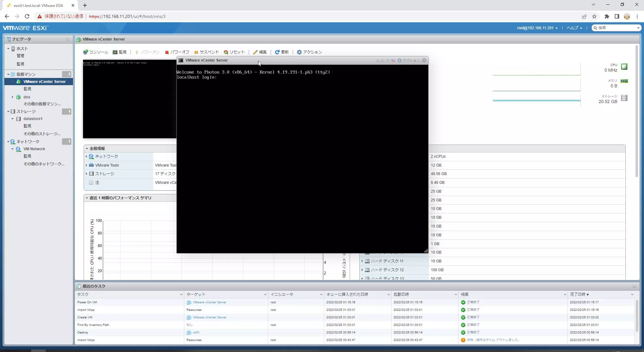The width and height of the screenshot is (644, 352).
Task: Suspend the VM via the サスペンド button
Action: click(206, 52)
